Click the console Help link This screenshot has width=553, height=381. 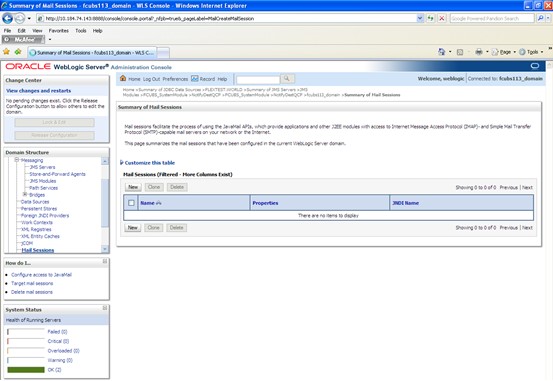(x=222, y=79)
